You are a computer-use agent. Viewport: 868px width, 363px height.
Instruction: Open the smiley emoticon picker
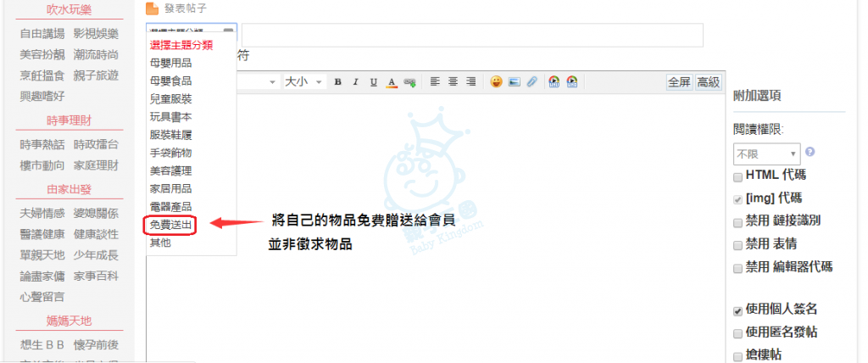tap(496, 82)
